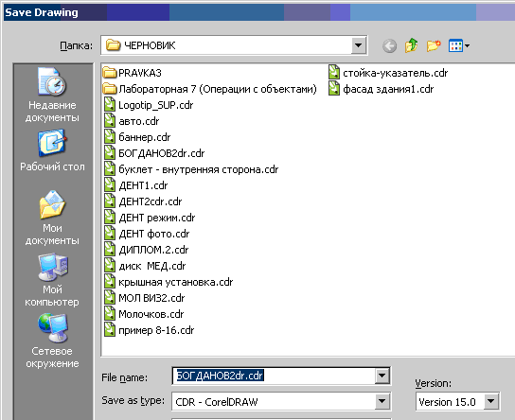Image resolution: width=515 pixels, height=420 pixels.
Task: Expand the File name dropdown arrow
Action: pos(382,376)
